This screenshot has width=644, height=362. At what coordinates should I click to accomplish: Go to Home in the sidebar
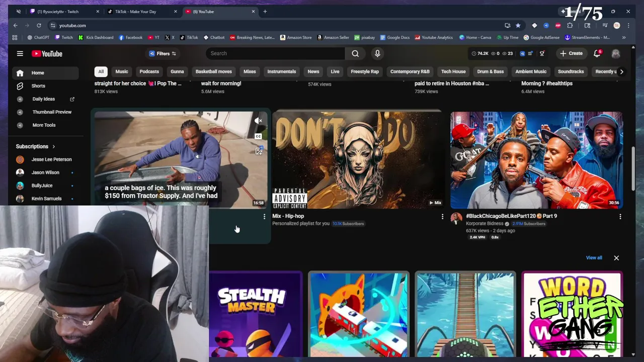pos(45,73)
